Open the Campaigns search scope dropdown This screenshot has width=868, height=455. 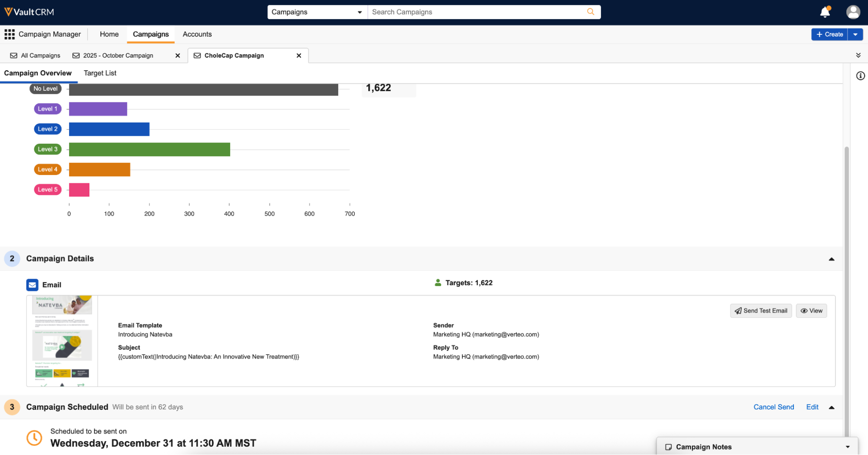(317, 12)
